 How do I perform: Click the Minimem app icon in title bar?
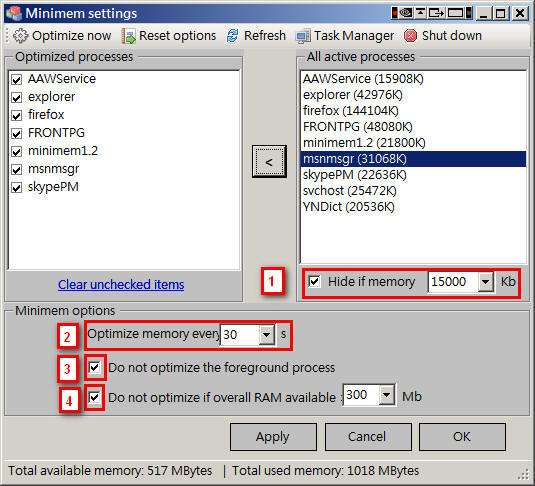point(14,13)
